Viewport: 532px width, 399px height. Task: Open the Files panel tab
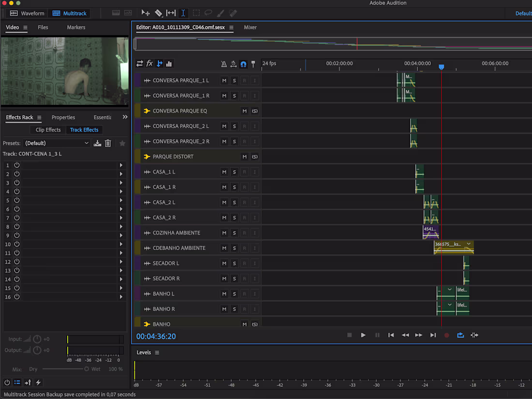(43, 28)
